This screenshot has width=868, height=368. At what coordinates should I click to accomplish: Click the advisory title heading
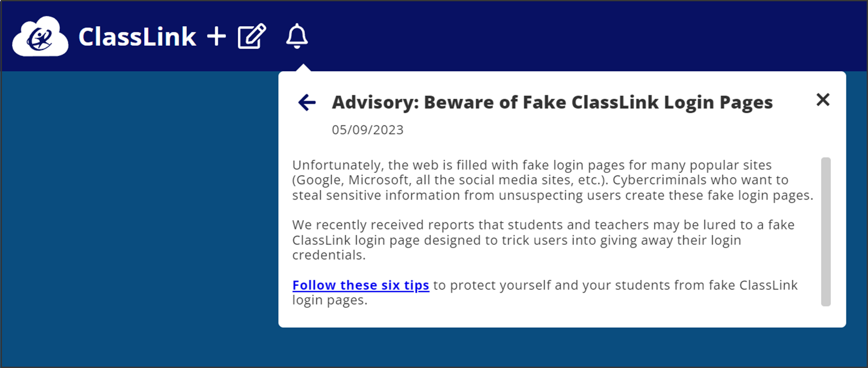(552, 102)
